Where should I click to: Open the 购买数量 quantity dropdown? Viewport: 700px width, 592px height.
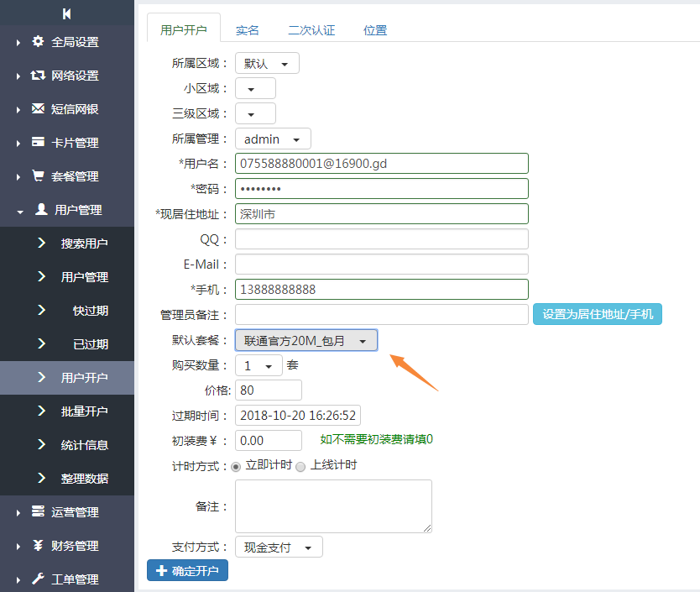click(x=259, y=365)
